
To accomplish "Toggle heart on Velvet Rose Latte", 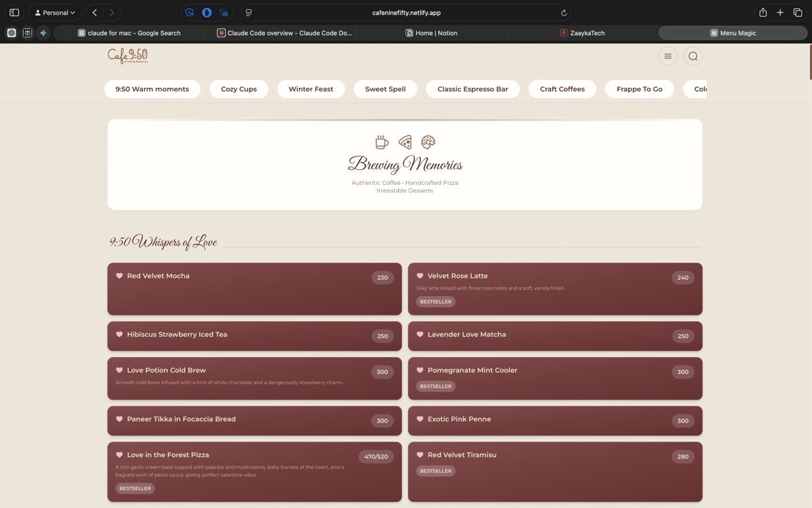I will coord(420,276).
